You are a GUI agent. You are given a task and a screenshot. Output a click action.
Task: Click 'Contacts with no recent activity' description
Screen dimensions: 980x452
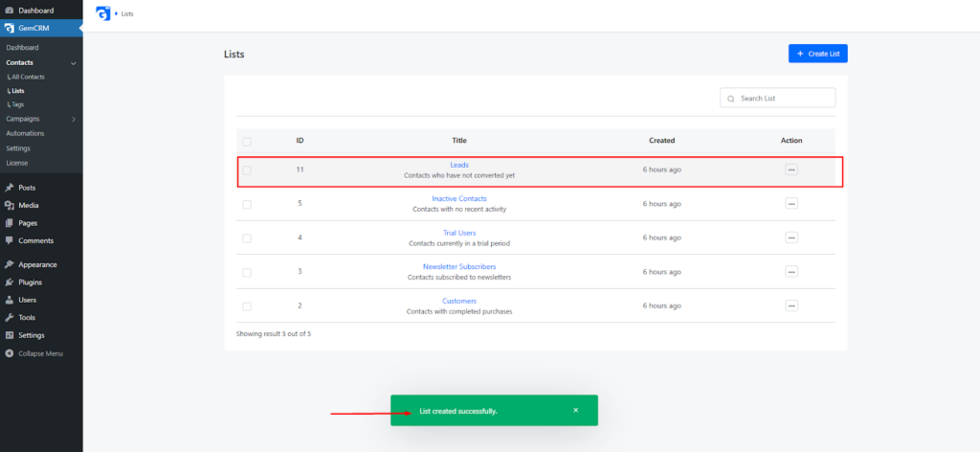pos(459,210)
